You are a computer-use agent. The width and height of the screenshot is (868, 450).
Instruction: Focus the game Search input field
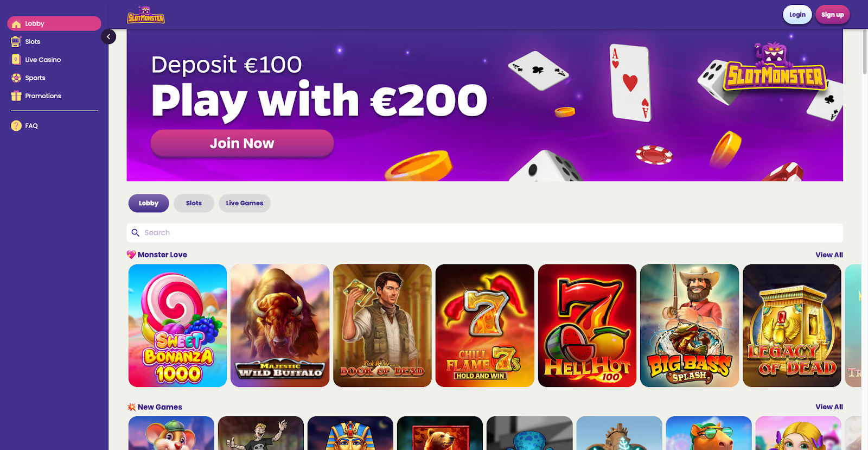click(485, 233)
